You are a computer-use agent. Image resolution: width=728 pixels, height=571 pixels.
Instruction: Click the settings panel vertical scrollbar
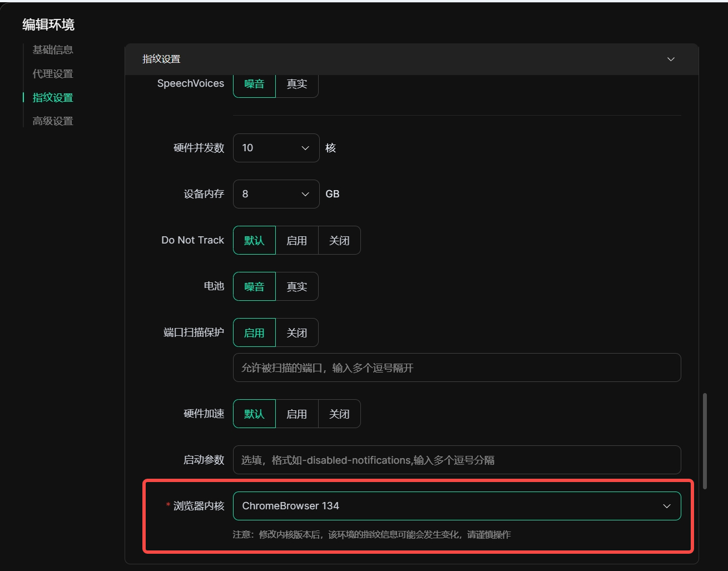click(705, 441)
